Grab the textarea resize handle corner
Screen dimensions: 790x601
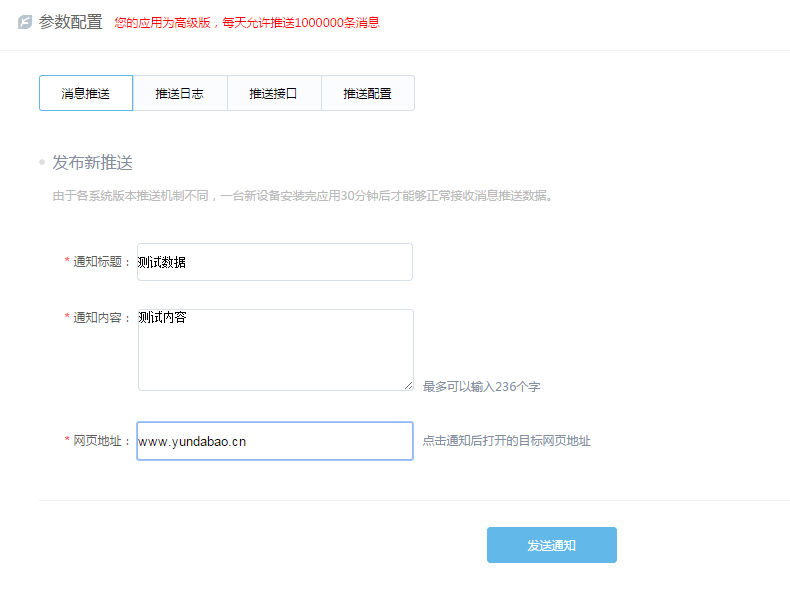408,385
